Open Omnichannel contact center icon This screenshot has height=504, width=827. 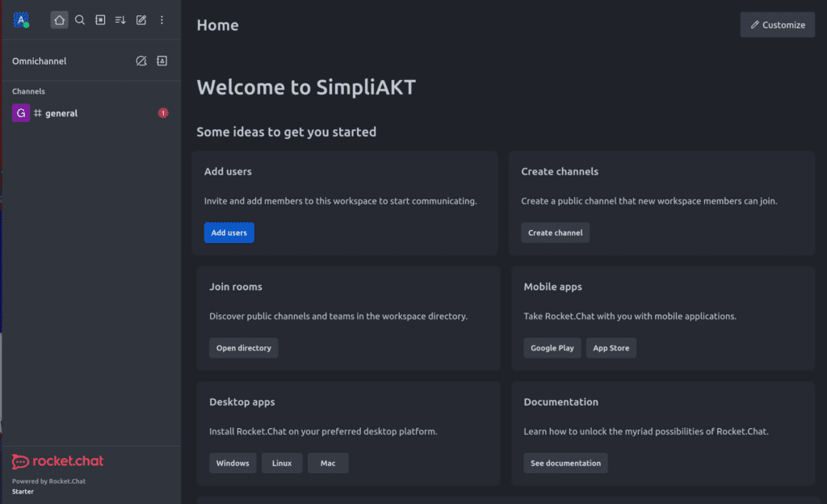coord(162,61)
